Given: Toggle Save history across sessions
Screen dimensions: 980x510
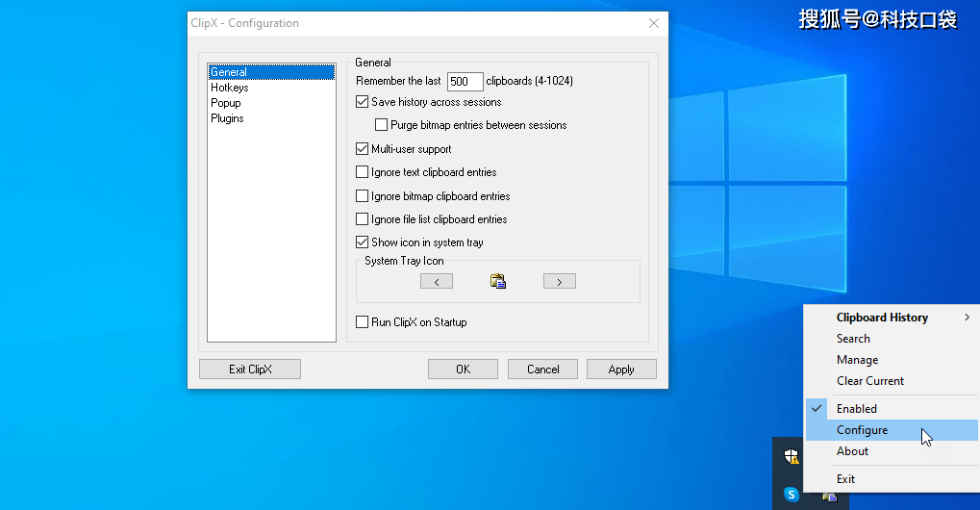Looking at the screenshot, I should click(x=363, y=102).
